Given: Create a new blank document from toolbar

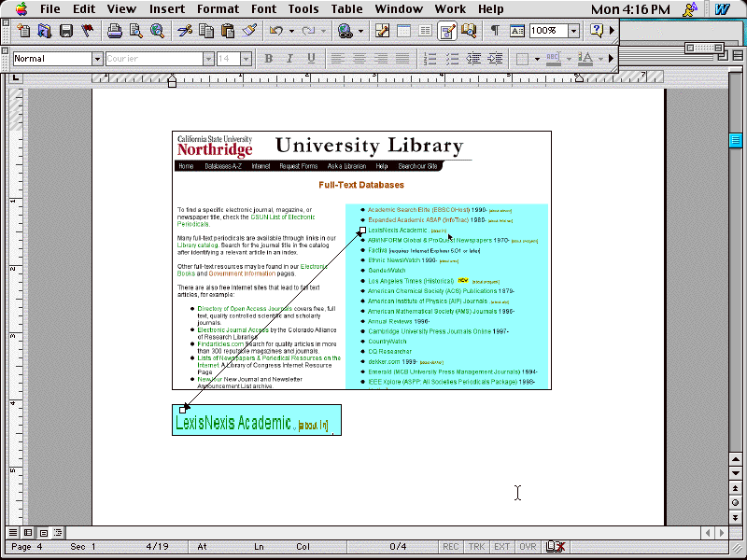Looking at the screenshot, I should pyautogui.click(x=22, y=31).
